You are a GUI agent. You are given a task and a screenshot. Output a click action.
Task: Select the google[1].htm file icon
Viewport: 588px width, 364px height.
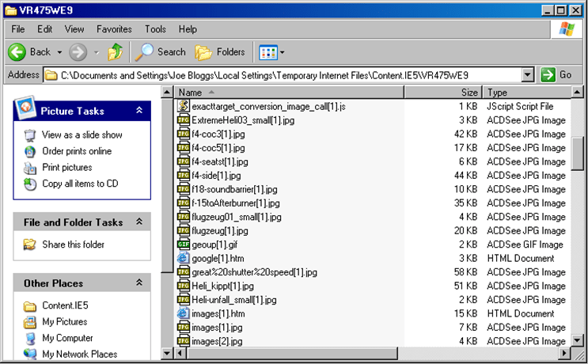click(183, 258)
